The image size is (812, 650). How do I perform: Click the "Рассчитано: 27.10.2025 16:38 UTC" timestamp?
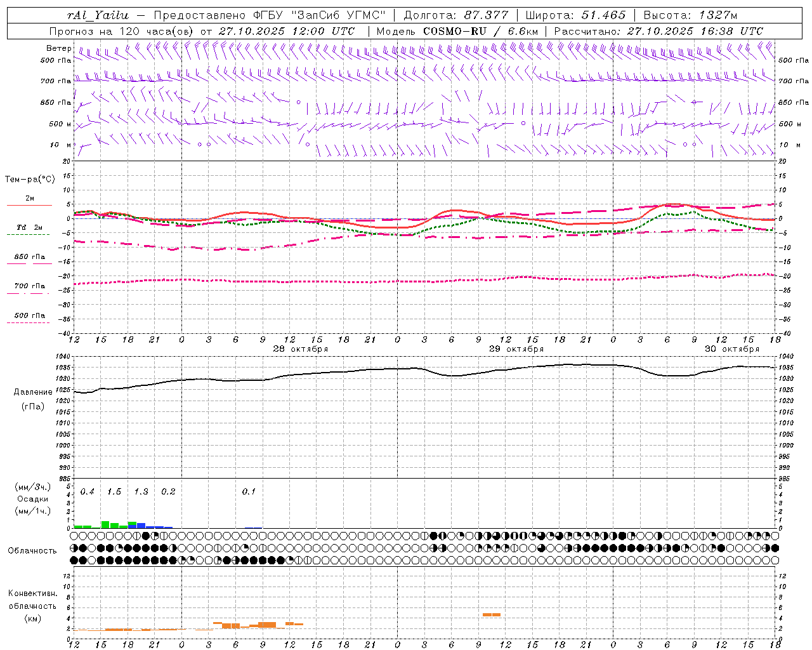[x=658, y=31]
